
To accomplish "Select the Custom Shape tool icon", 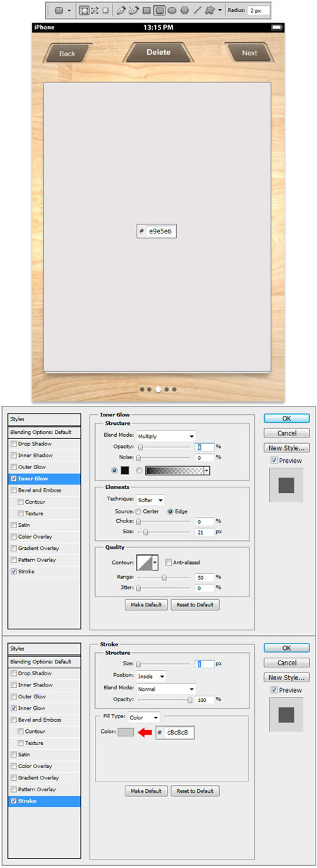I will click(209, 11).
